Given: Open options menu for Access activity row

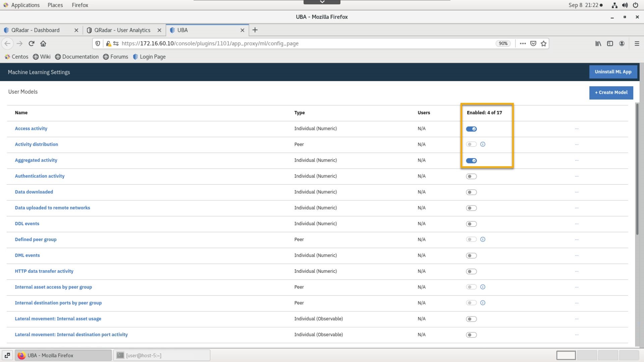Looking at the screenshot, I should pos(577,129).
